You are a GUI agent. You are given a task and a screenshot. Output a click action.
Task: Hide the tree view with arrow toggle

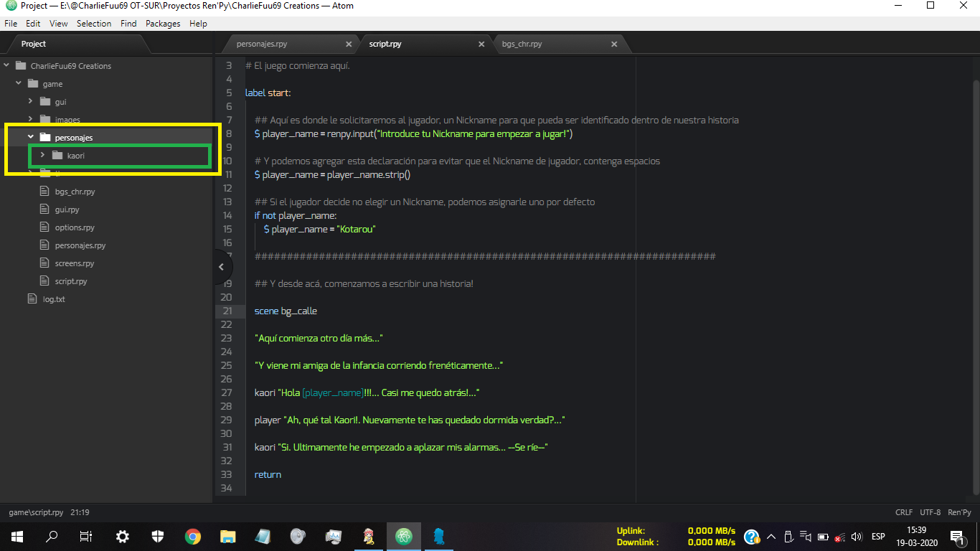(221, 267)
